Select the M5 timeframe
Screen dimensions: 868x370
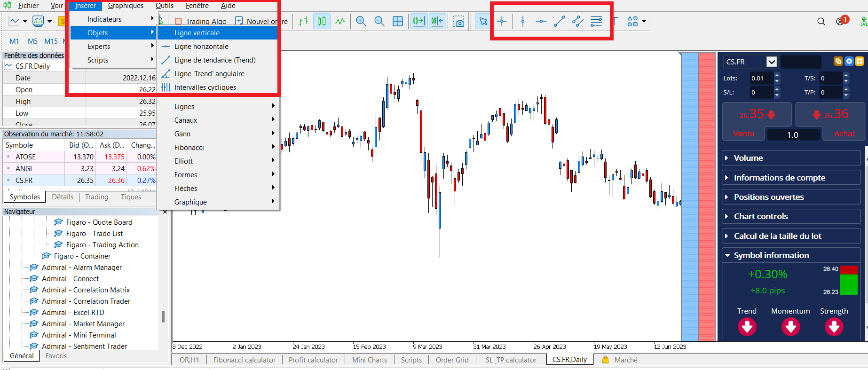(32, 41)
